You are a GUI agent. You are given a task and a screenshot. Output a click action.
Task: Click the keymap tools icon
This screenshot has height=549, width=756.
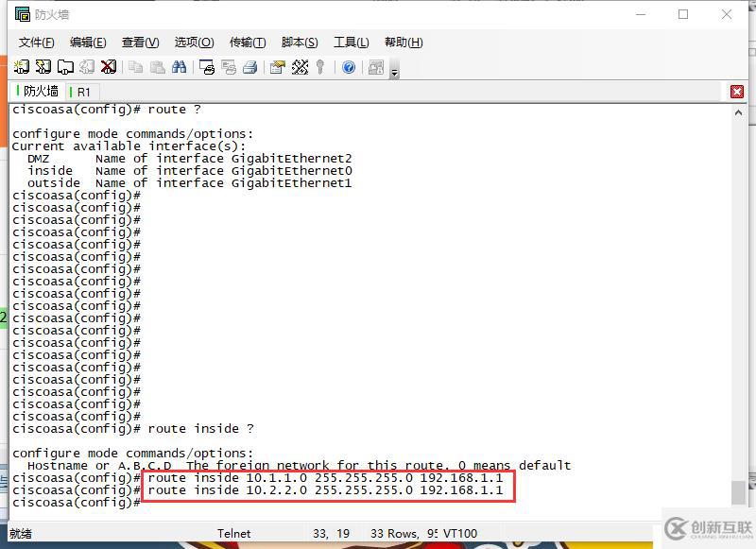(x=300, y=67)
